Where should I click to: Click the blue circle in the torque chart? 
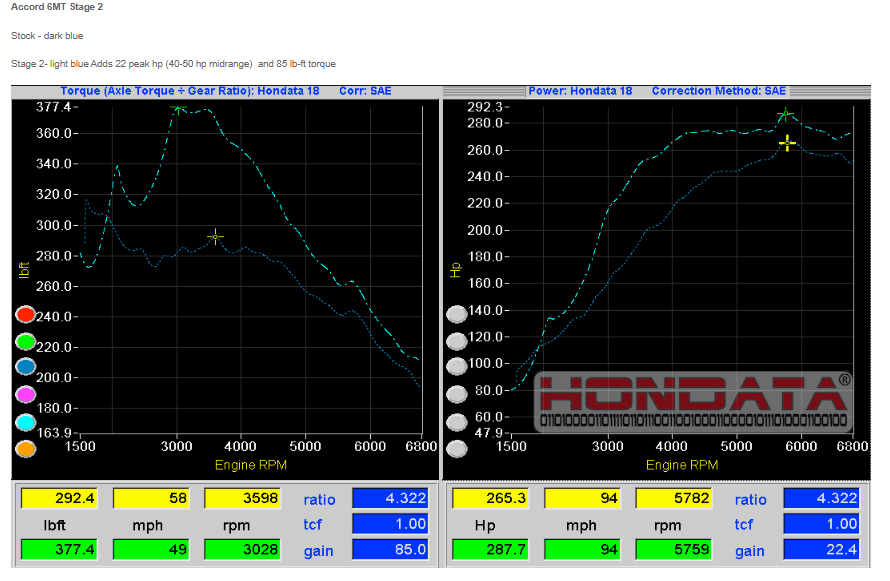click(x=27, y=368)
